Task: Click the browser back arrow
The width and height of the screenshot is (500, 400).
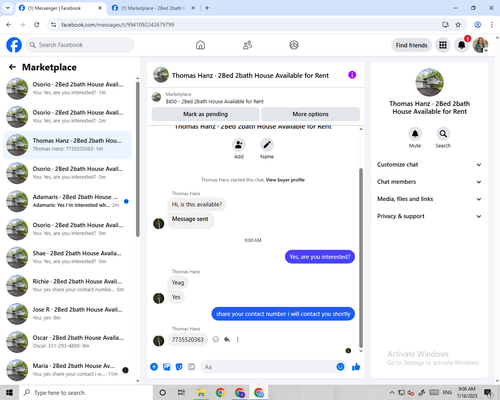Action: 9,25
